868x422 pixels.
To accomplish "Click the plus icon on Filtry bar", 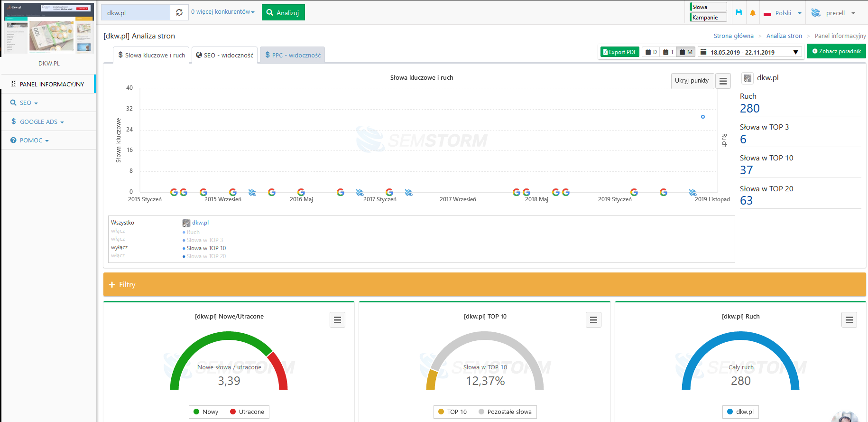I will pyautogui.click(x=112, y=284).
